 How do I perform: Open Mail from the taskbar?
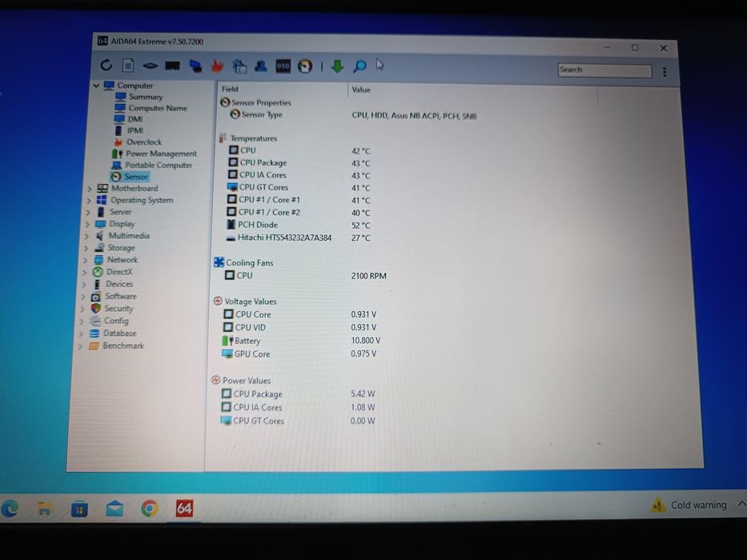[x=114, y=509]
